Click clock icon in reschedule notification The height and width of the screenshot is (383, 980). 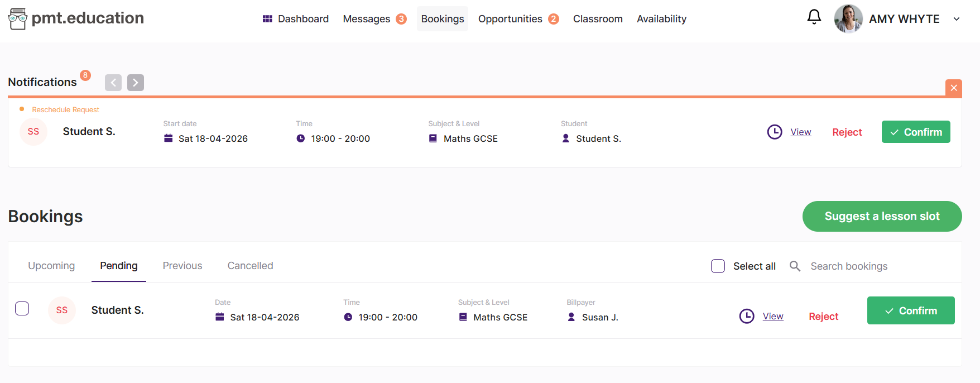[775, 132]
